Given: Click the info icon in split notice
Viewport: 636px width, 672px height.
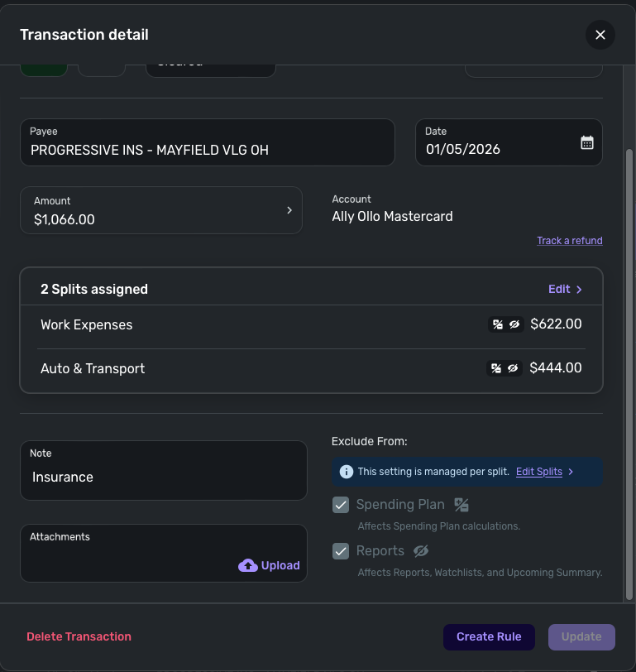Looking at the screenshot, I should tap(347, 471).
